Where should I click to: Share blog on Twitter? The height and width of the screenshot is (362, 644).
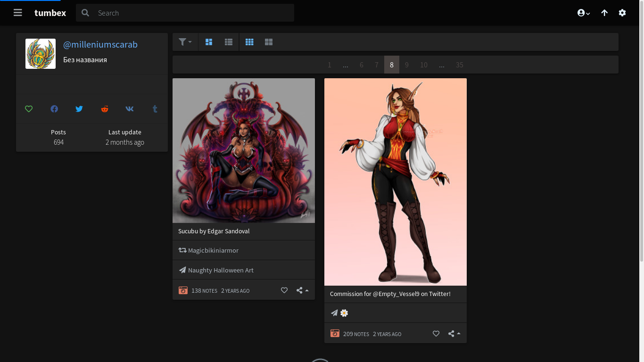click(x=79, y=109)
